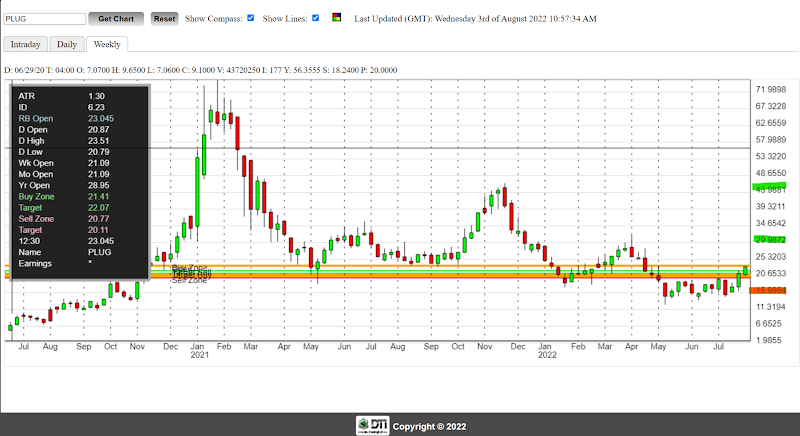The image size is (800, 436).
Task: Click the 2022 year label on axis
Action: tap(547, 355)
